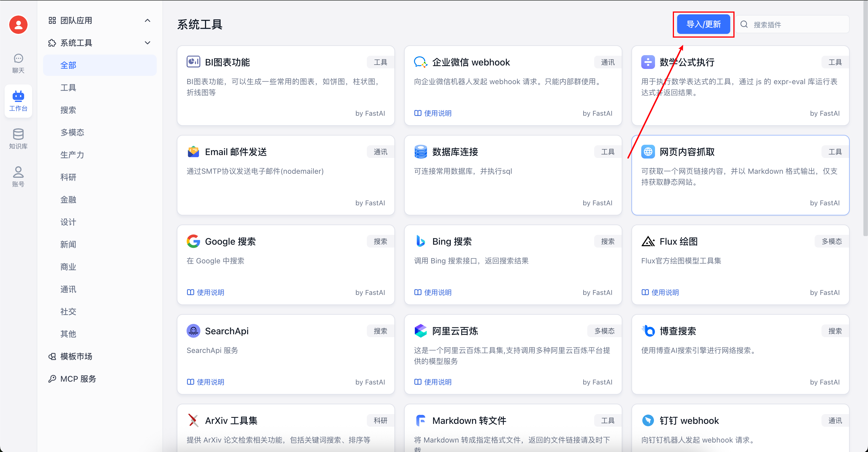Click the 博查搜索 icon

(648, 331)
